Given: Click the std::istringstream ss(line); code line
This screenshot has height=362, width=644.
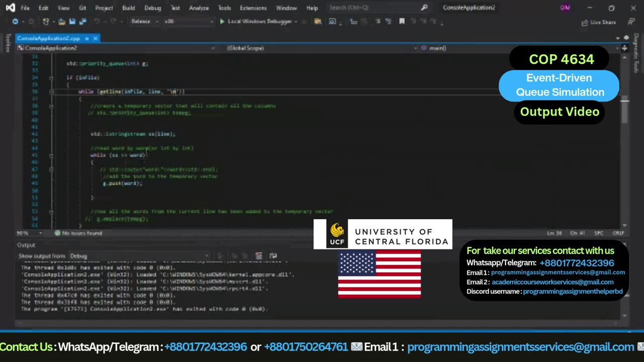Looking at the screenshot, I should 133,134.
